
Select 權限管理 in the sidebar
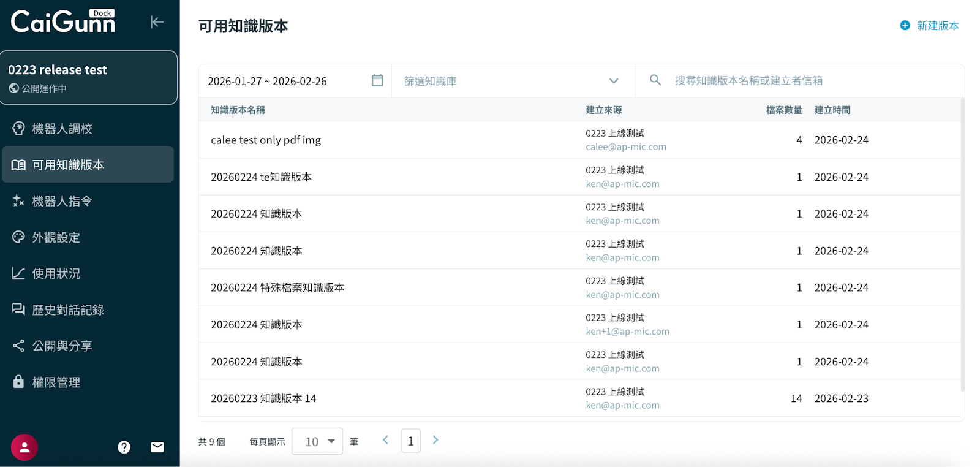click(x=56, y=382)
